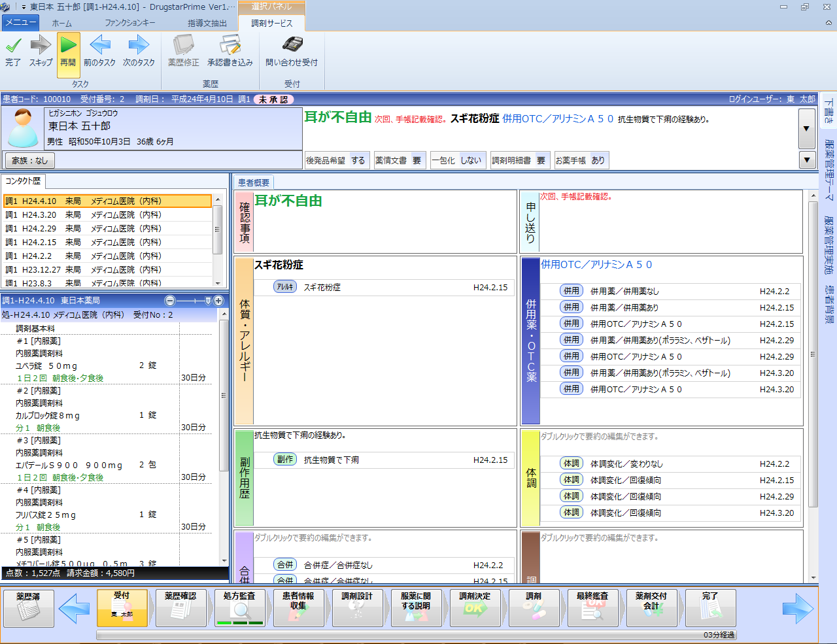The image size is (837, 644).
Task: Select the final 完了 workflow step
Action: [x=710, y=608]
